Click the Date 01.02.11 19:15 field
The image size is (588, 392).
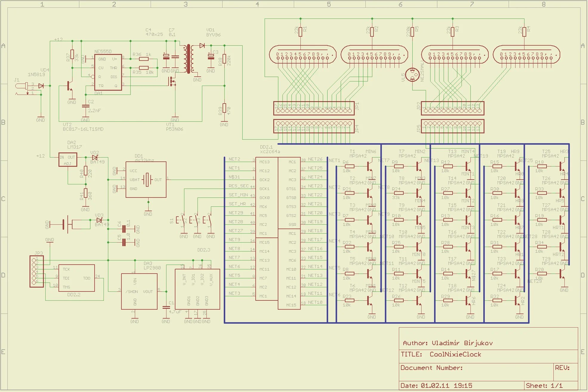(436, 385)
